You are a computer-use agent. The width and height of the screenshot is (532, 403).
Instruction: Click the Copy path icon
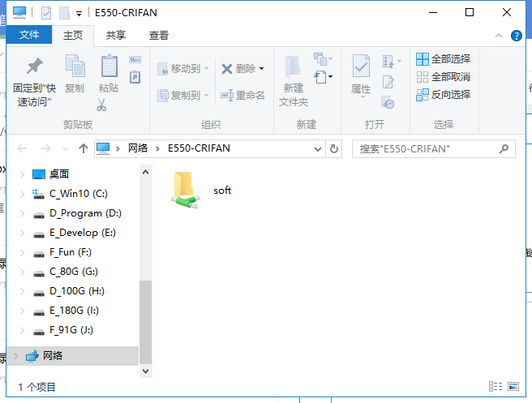pos(135,60)
